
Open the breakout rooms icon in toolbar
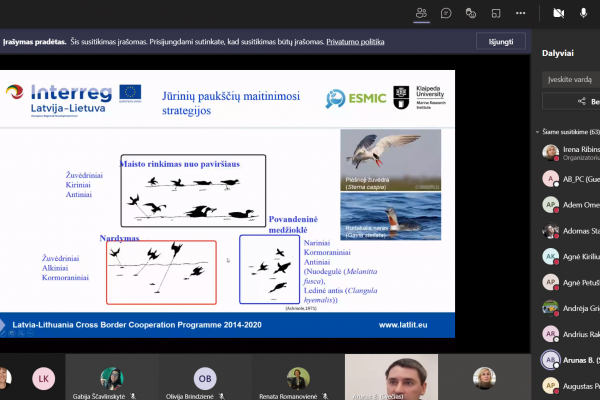pyautogui.click(x=496, y=13)
